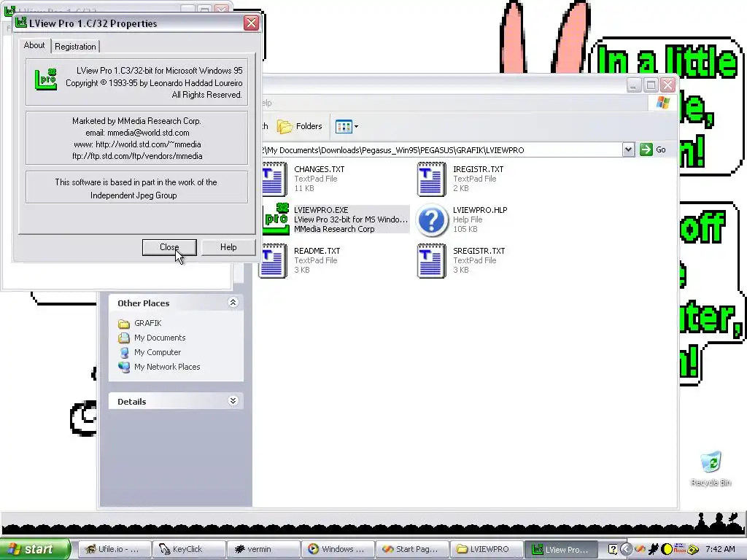This screenshot has height=560, width=747.
Task: Click the LVIEWPRO.HLP file name
Action: (480, 210)
